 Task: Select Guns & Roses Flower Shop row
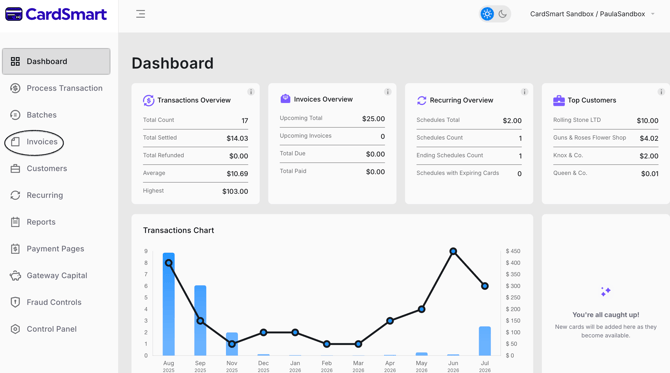[605, 138]
